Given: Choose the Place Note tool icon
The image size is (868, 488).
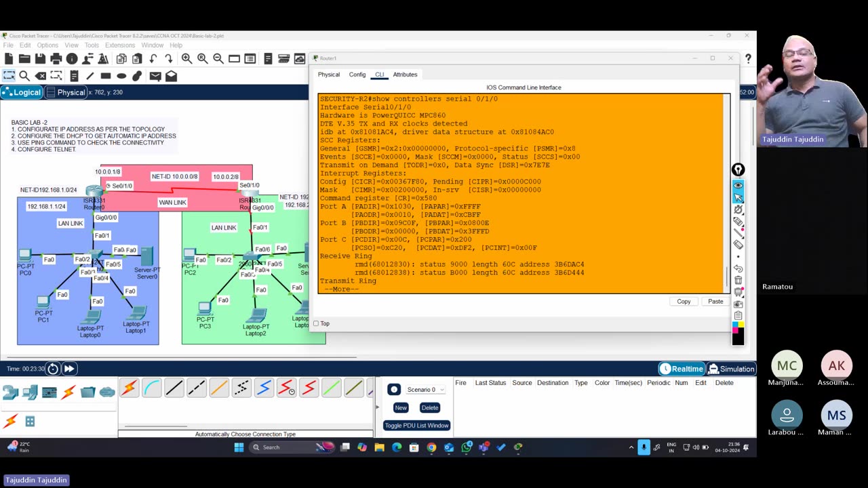Looking at the screenshot, I should [74, 76].
